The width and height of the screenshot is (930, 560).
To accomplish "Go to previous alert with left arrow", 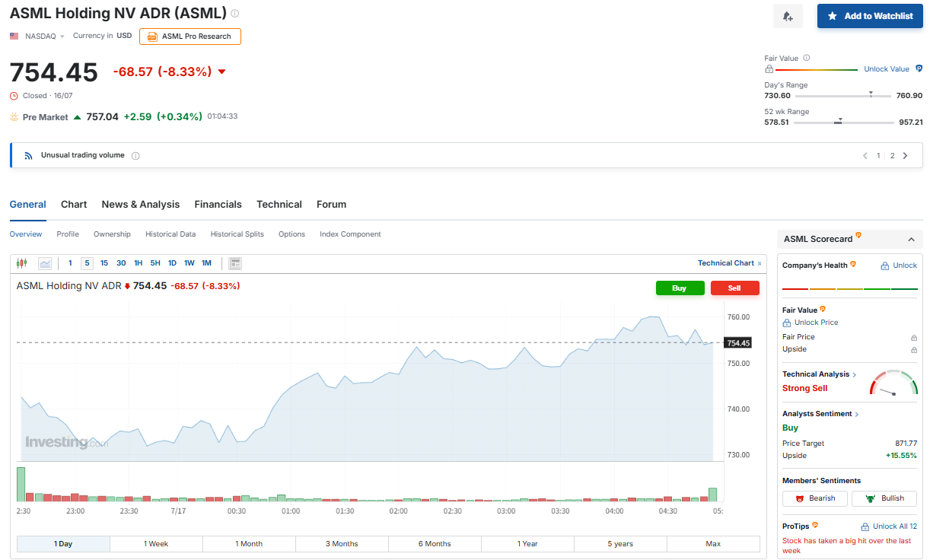I will (x=865, y=155).
